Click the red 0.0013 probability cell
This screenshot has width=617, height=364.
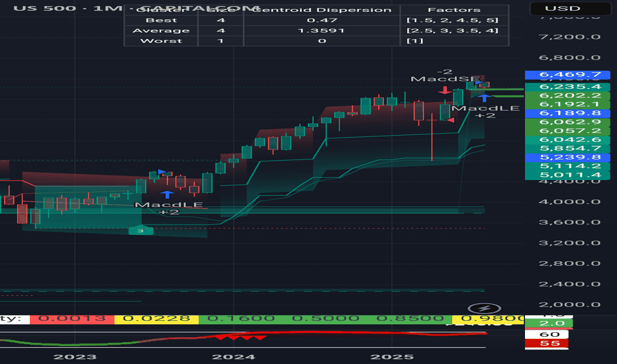[x=72, y=319]
